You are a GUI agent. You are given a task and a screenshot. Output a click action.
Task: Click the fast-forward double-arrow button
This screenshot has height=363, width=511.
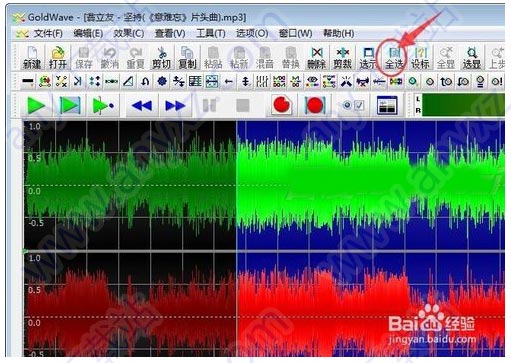(175, 106)
